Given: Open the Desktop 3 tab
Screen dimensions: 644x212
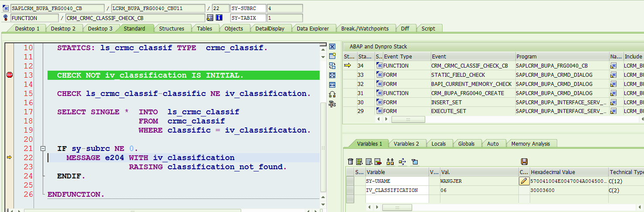Looking at the screenshot, I should click(100, 28).
